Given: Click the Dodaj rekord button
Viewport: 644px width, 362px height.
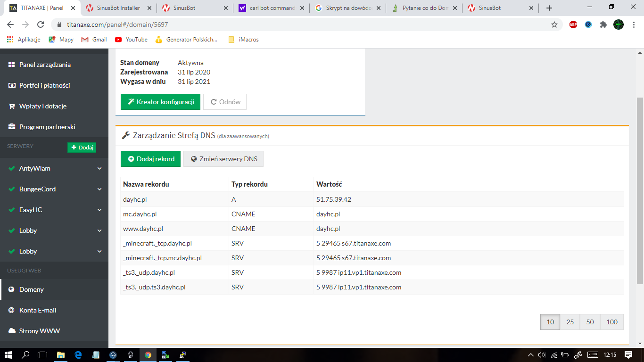Looking at the screenshot, I should coord(150,159).
